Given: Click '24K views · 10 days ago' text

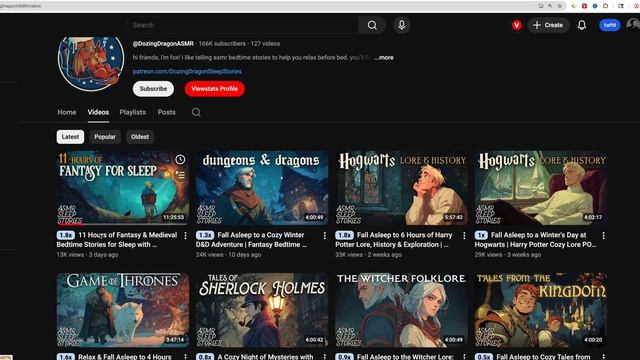Looking at the screenshot, I should (x=229, y=255).
